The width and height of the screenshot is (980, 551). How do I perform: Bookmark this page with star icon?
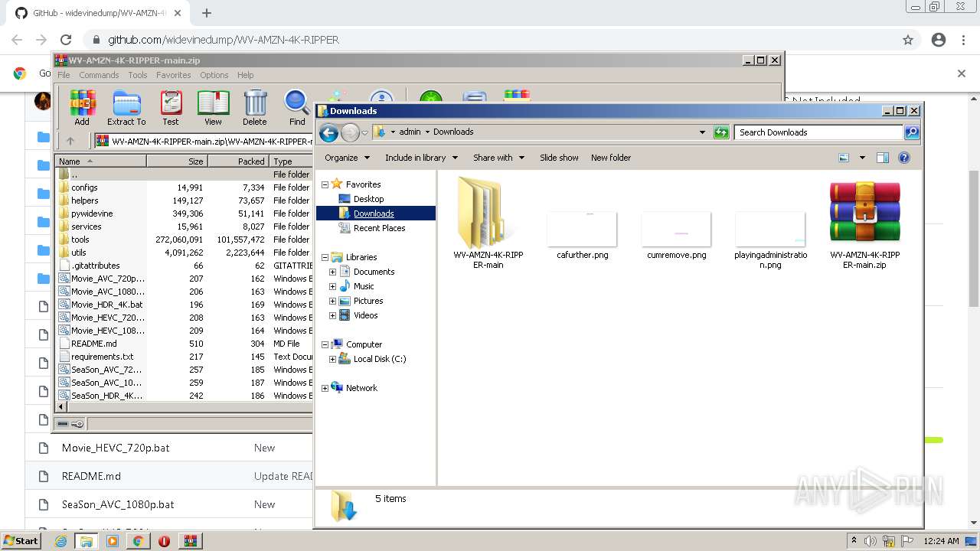coord(908,40)
